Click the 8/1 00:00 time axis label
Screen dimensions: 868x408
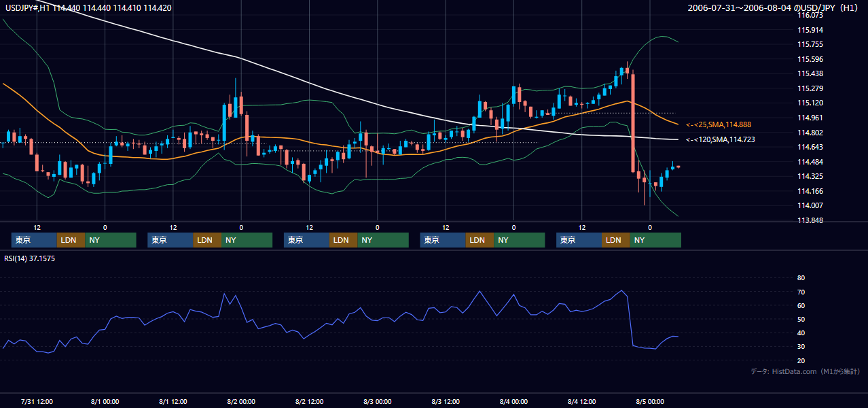(105, 401)
